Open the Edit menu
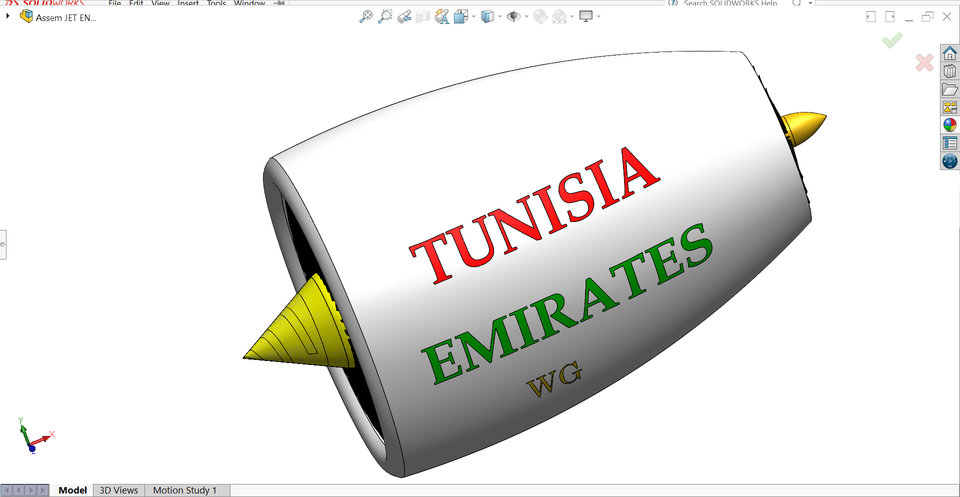Viewport: 960px width, 497px height. 135,3
